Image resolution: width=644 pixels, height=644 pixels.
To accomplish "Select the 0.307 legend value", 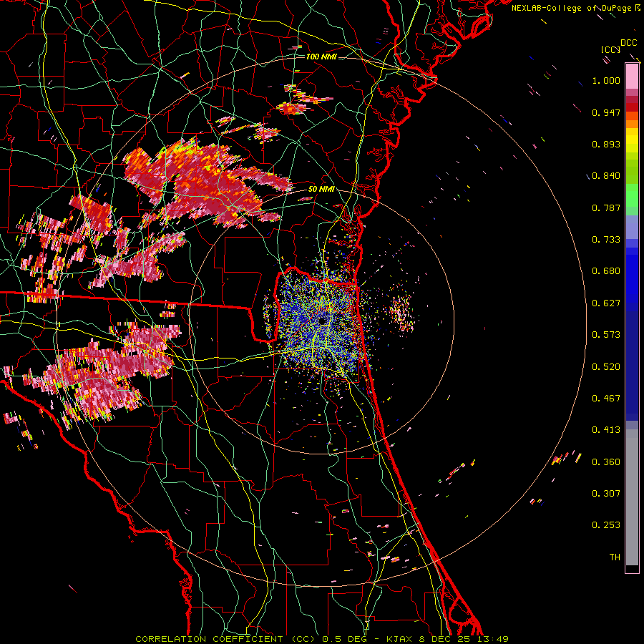I will pyautogui.click(x=606, y=494).
